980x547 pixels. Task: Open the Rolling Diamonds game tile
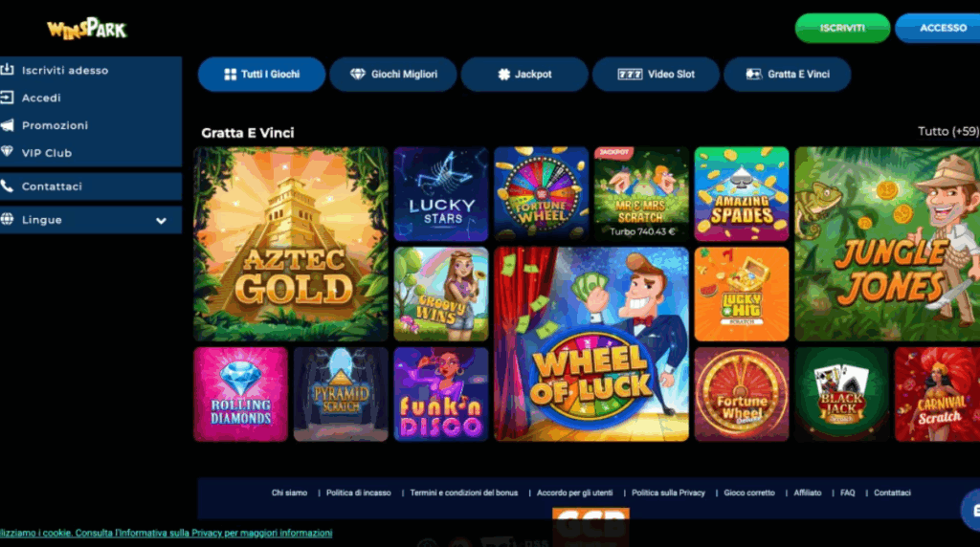(x=240, y=394)
